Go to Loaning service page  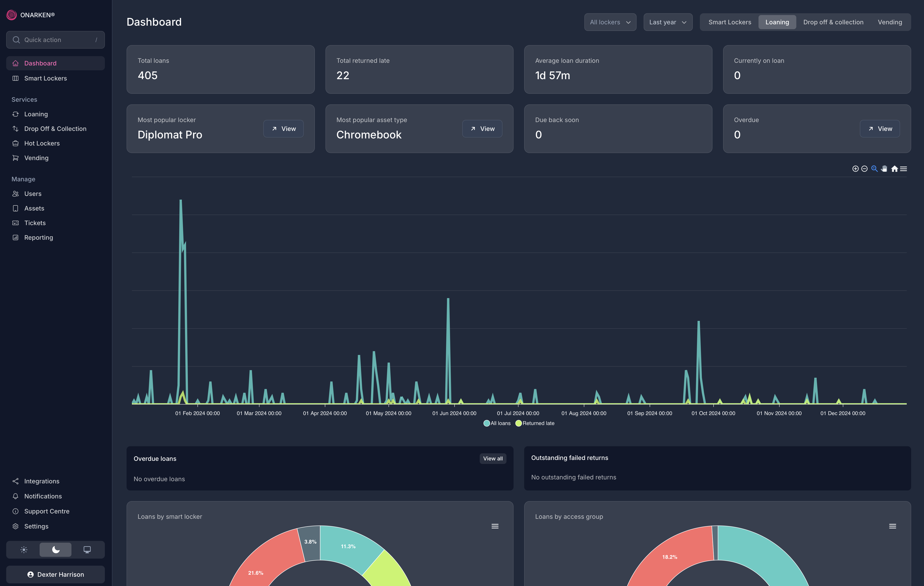click(x=56, y=114)
